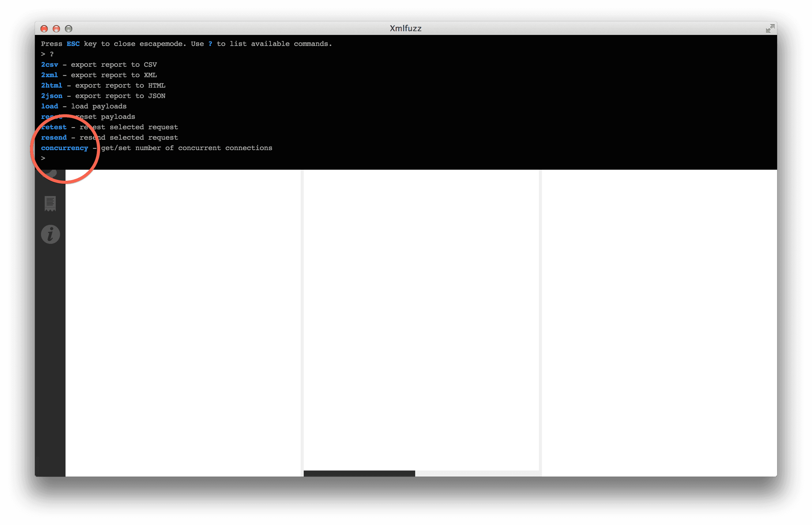812x525 pixels.
Task: Click the blue load command
Action: point(49,106)
